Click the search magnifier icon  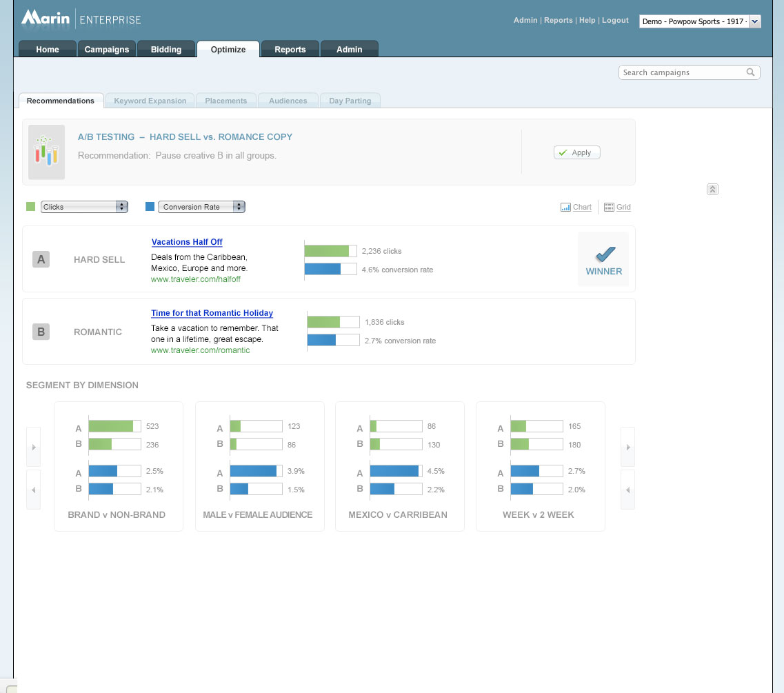(750, 72)
